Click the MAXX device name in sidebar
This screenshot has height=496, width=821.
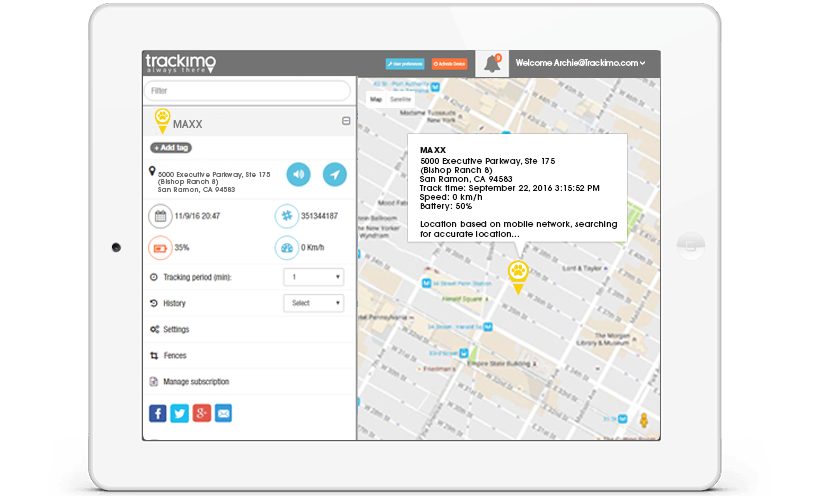187,124
